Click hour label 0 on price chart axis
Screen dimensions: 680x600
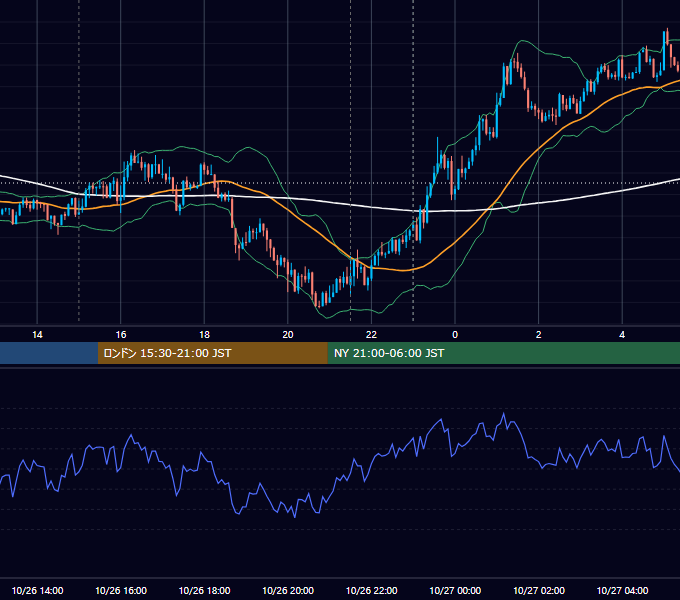[x=455, y=335]
